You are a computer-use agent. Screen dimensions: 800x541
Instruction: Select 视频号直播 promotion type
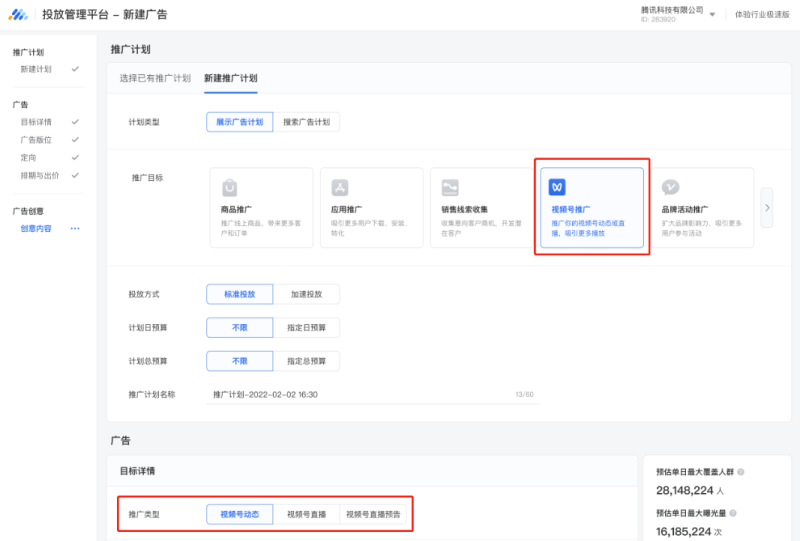(306, 514)
